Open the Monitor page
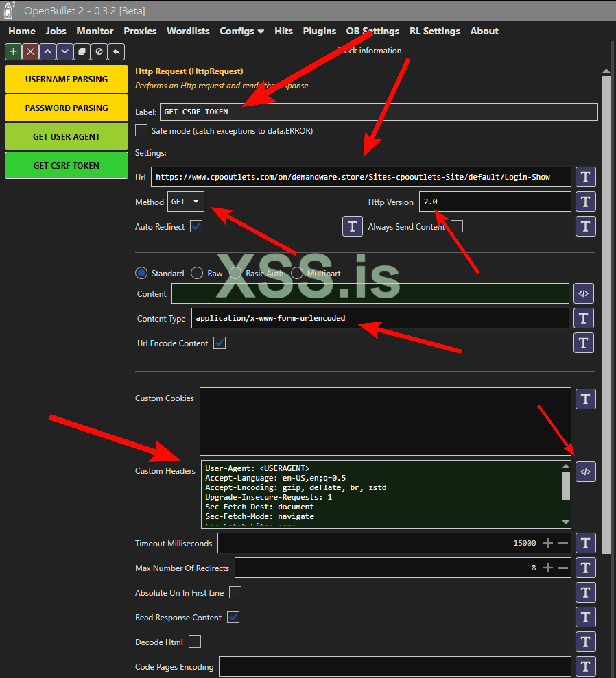The image size is (616, 678). click(x=95, y=31)
